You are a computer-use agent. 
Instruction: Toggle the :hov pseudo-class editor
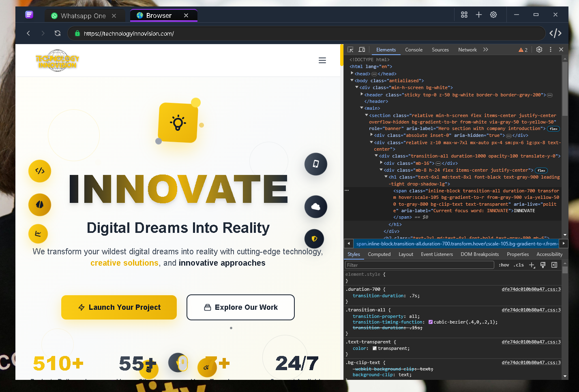[504, 265]
